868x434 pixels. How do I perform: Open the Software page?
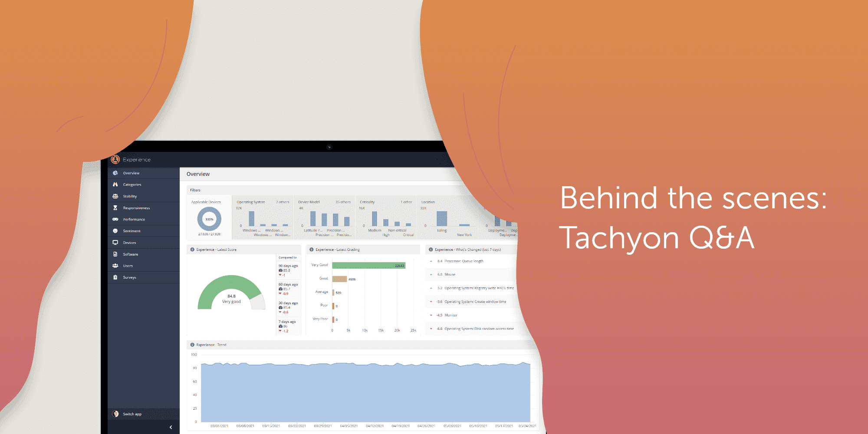click(144, 254)
